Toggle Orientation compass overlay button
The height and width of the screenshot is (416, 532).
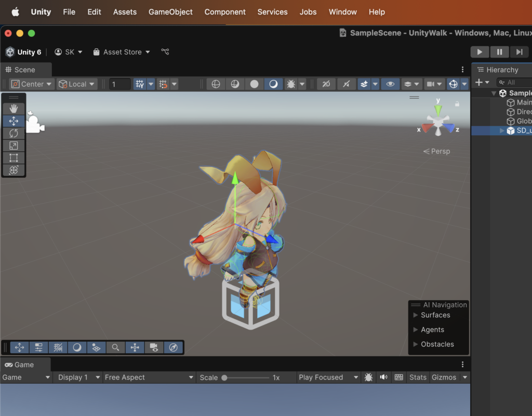coord(174,347)
